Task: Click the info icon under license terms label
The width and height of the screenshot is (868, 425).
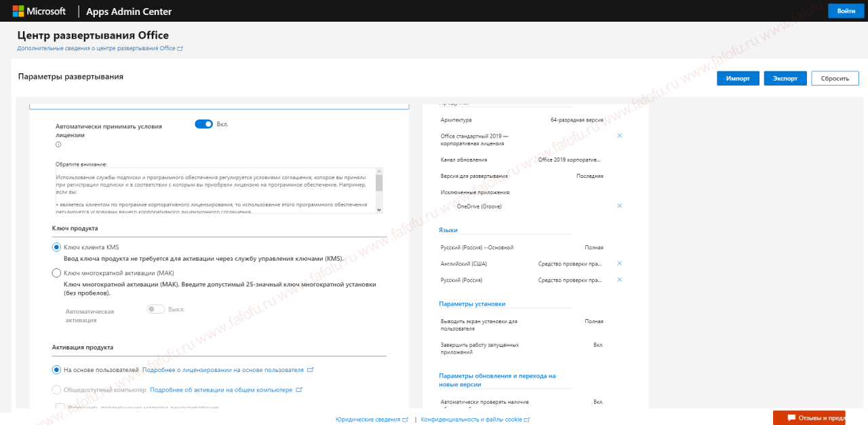Action: [x=58, y=145]
